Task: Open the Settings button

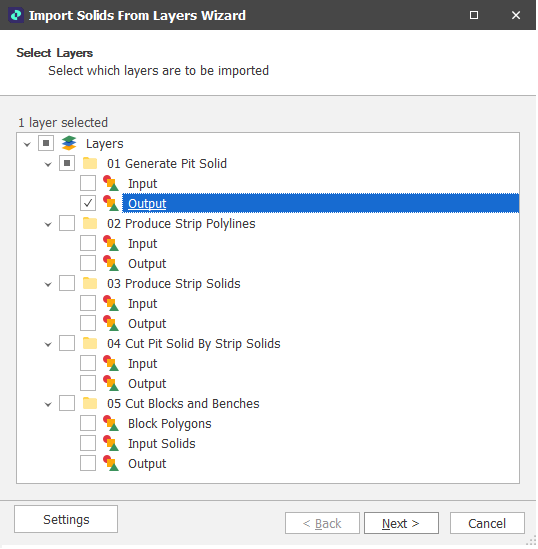Action: (x=66, y=519)
